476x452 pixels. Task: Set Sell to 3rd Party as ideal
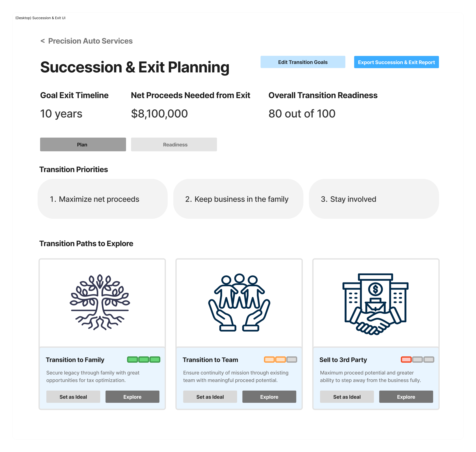[x=347, y=397]
